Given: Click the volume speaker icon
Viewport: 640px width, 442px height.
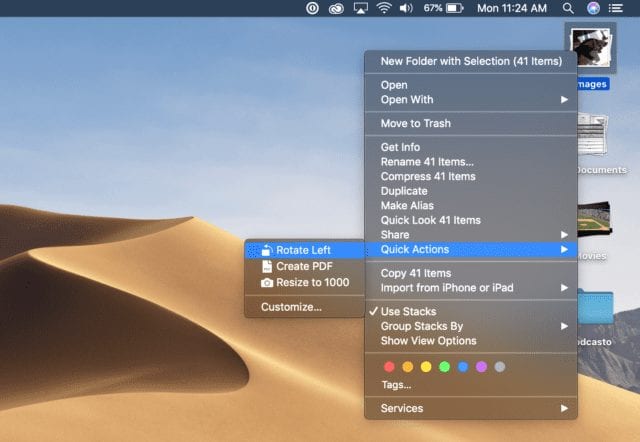Looking at the screenshot, I should (408, 8).
